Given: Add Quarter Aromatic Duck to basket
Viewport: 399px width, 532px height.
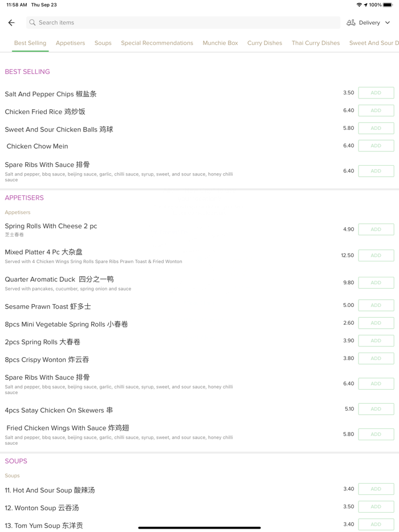Looking at the screenshot, I should click(x=376, y=283).
